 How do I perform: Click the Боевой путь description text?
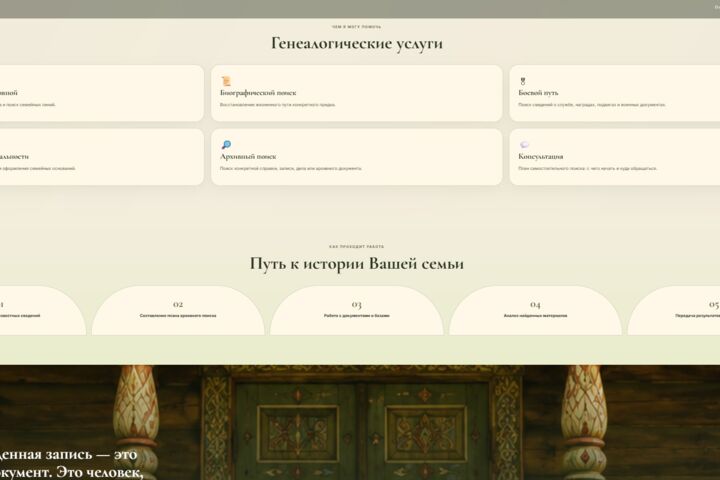click(592, 105)
